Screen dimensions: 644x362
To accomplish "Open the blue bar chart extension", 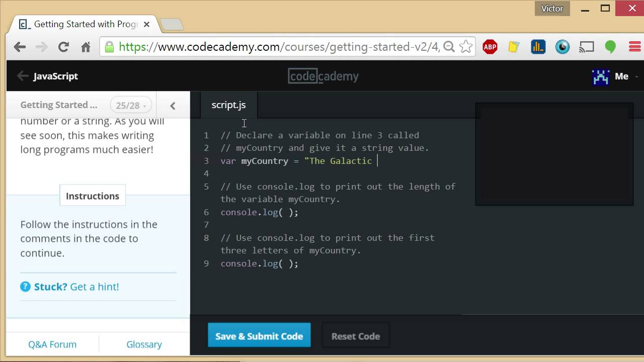I will [538, 47].
